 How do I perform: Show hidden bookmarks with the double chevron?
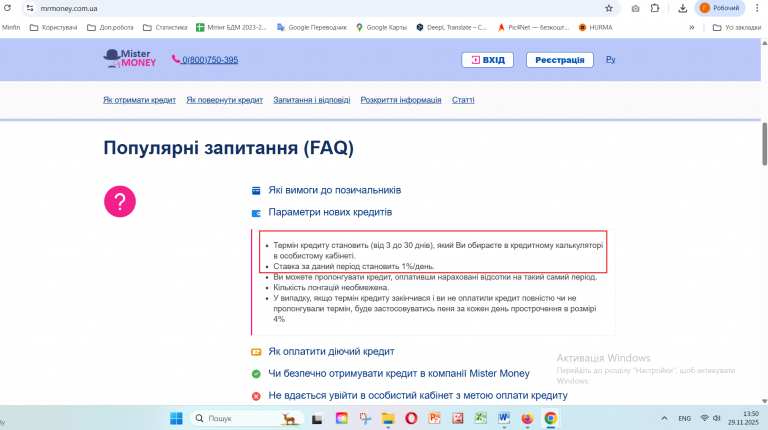pos(692,27)
